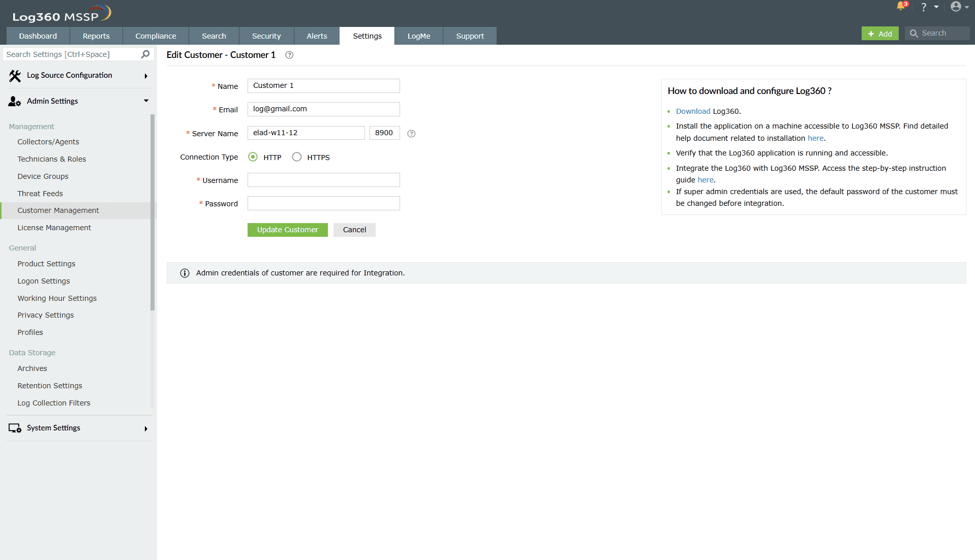Expand System Settings section

(x=146, y=429)
